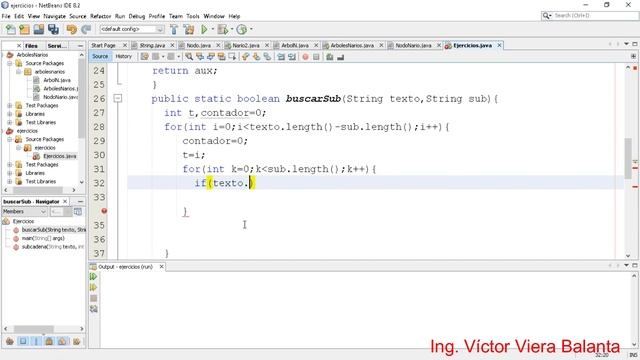The image size is (640, 360).
Task: Open the Debug Project dropdown arrow
Action: (x=231, y=29)
